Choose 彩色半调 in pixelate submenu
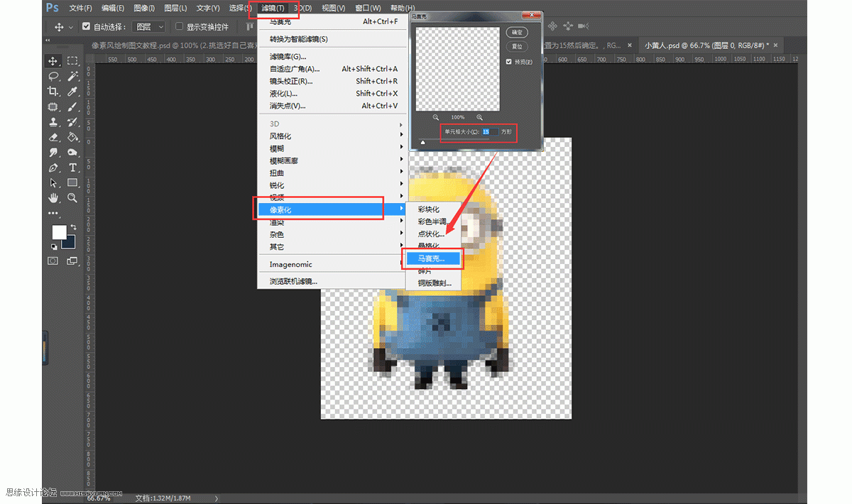 click(433, 221)
